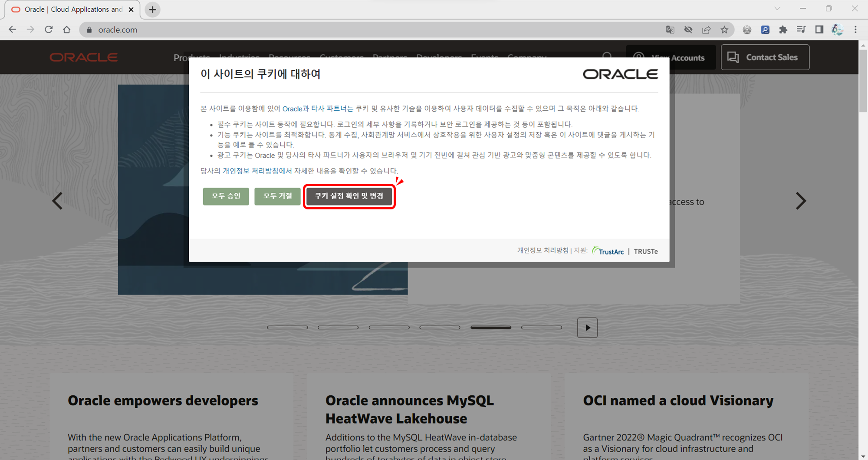Image resolution: width=868 pixels, height=460 pixels.
Task: Go back with the browser back arrow
Action: (13, 30)
